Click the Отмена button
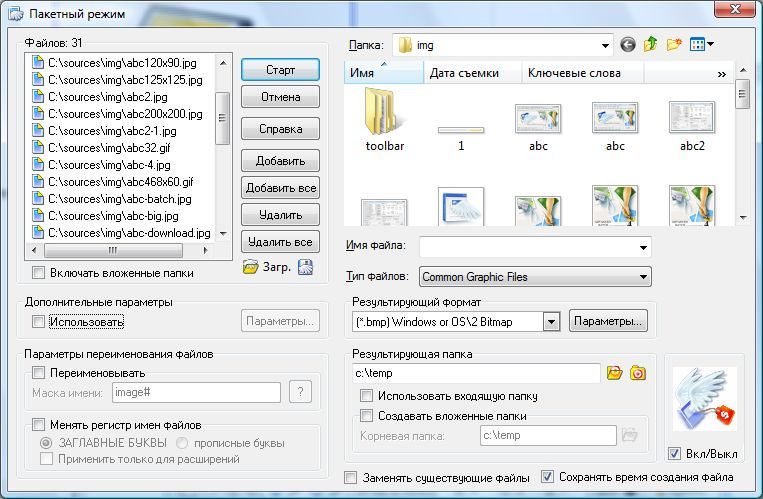Viewport: 763px width, 499px height. [x=280, y=97]
